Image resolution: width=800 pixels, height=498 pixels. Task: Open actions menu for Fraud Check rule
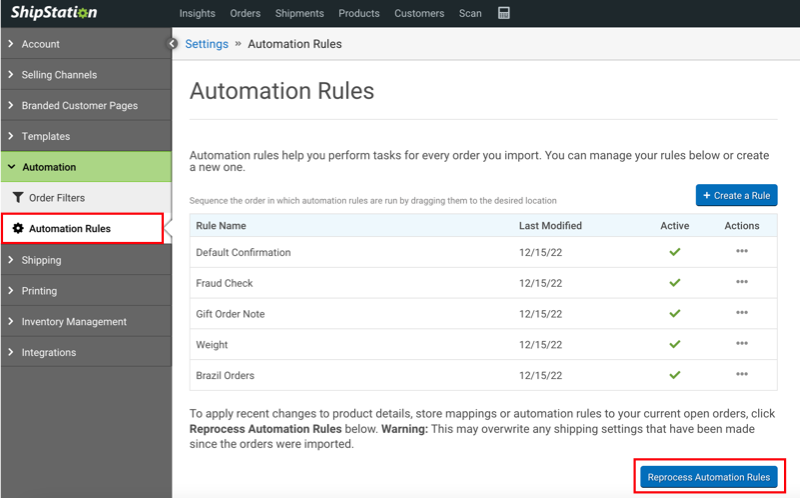(742, 282)
